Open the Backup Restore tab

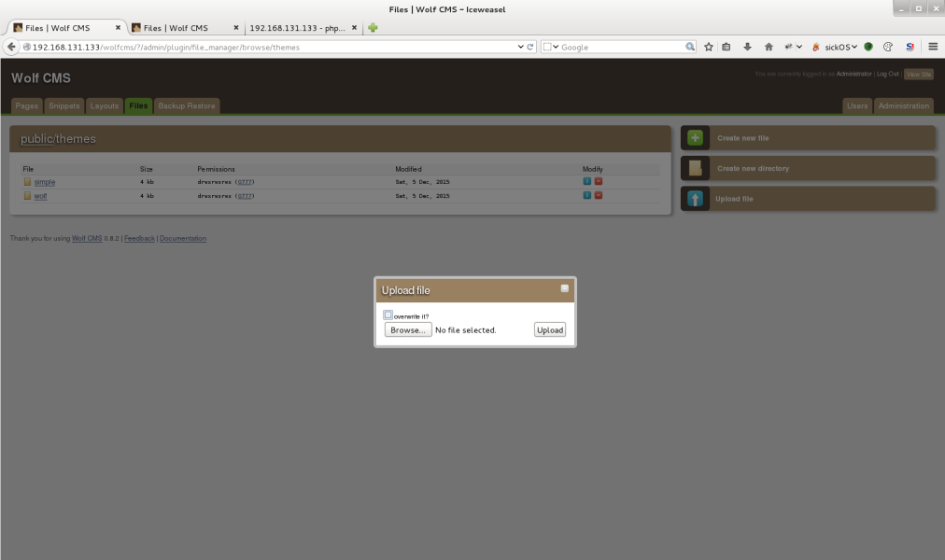186,106
